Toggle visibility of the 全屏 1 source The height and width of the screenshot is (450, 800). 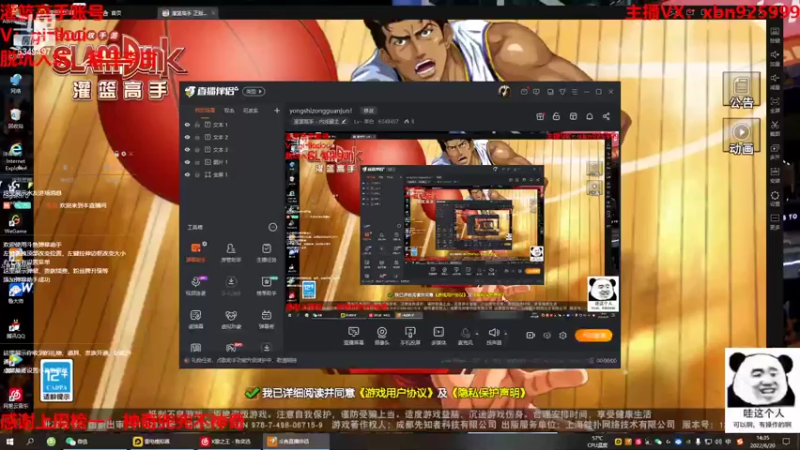tap(187, 174)
